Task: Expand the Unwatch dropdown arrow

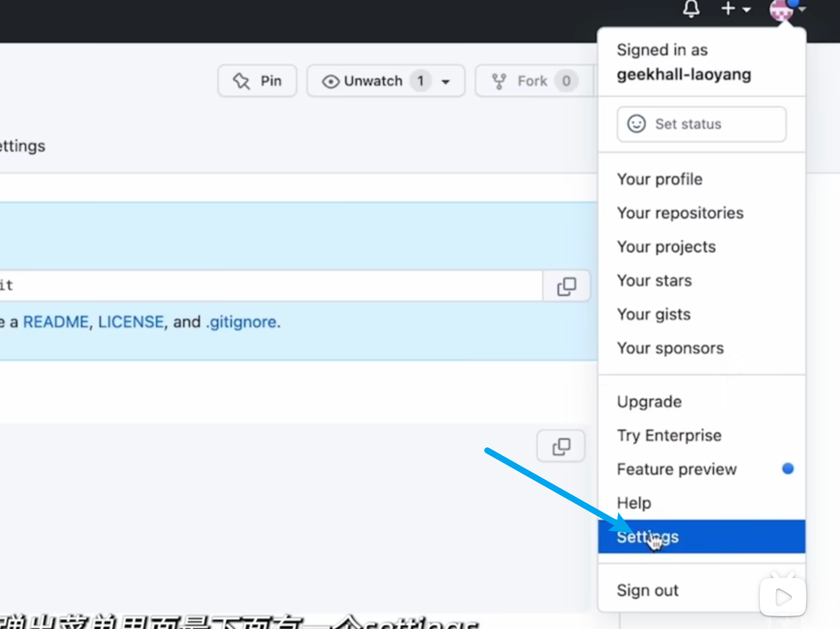Action: tap(446, 81)
